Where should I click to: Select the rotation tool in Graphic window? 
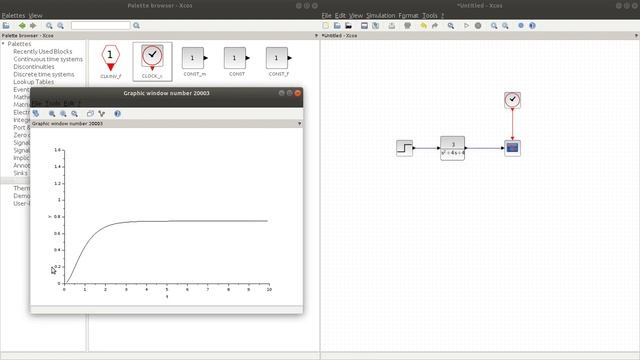pyautogui.click(x=36, y=113)
